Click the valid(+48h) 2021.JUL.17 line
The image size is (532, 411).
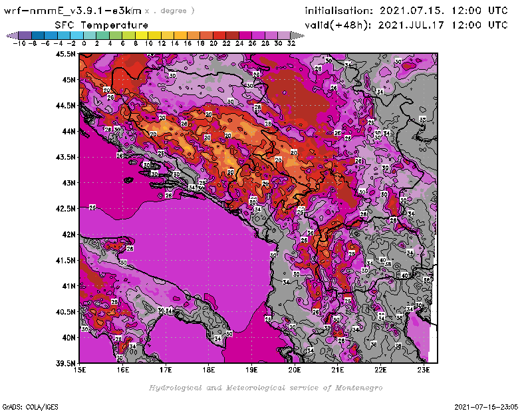coord(406,25)
